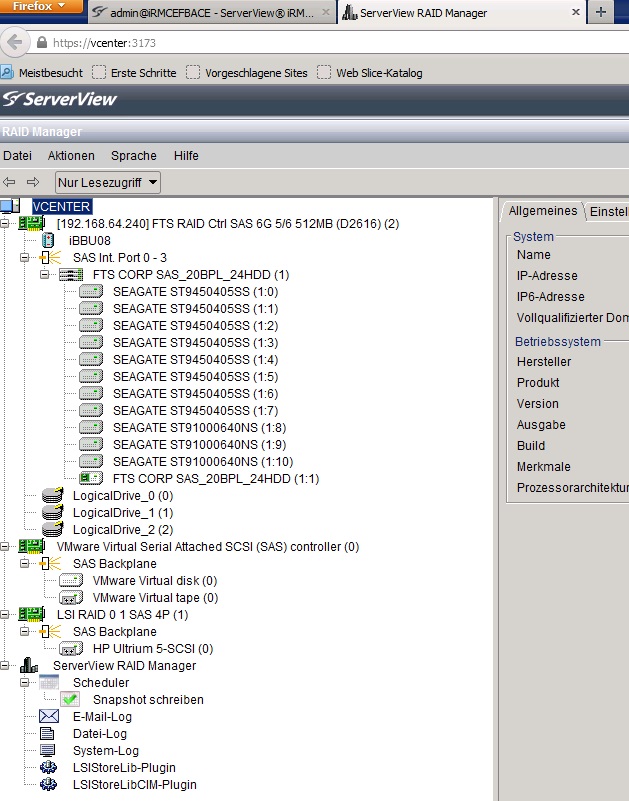Click the VMware Virtual disk icon
The image size is (629, 801).
(70, 581)
